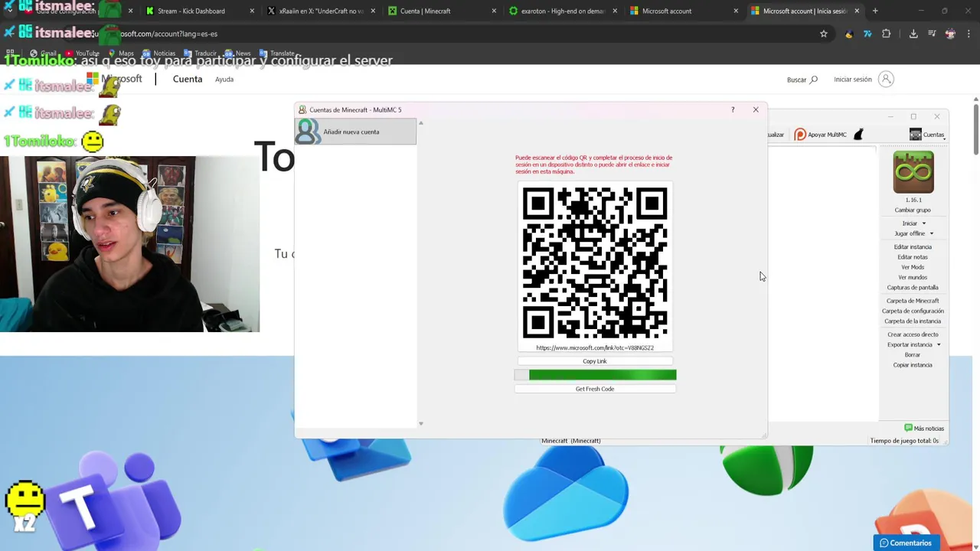Click the black cat icon in MultiMC toolbar
Image resolution: width=980 pixels, height=551 pixels.
[858, 135]
